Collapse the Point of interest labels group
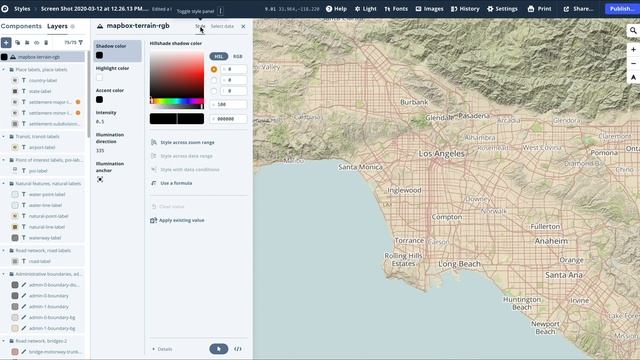The image size is (640, 360). coord(4,160)
